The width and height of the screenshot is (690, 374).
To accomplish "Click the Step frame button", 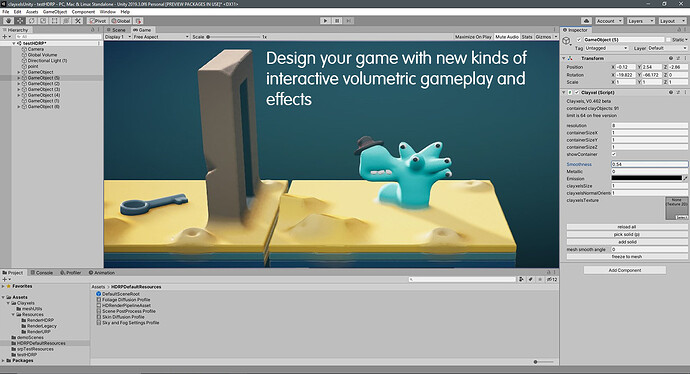I will pyautogui.click(x=349, y=21).
